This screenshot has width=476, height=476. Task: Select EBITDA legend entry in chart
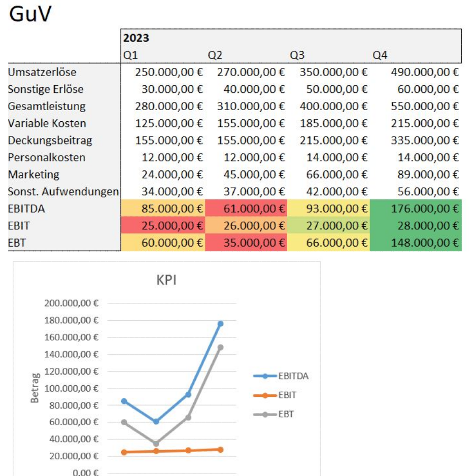tap(281, 376)
